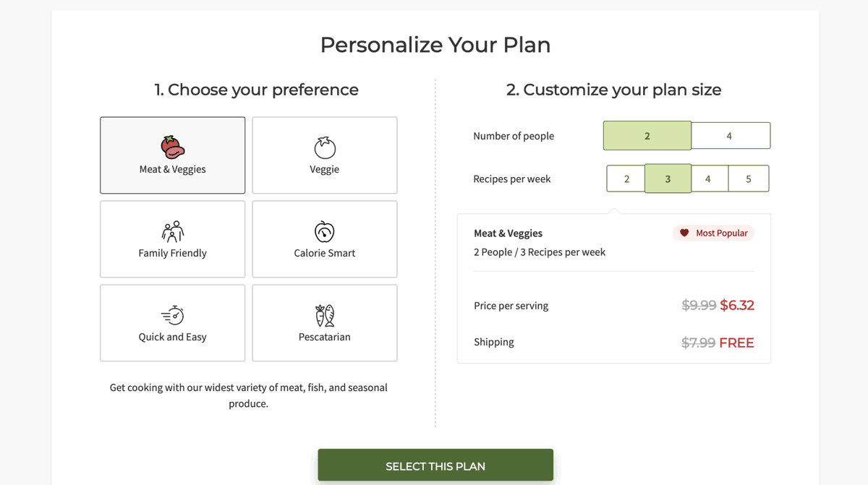The image size is (868, 485).
Task: Click the FREE shipping price text
Action: click(736, 343)
